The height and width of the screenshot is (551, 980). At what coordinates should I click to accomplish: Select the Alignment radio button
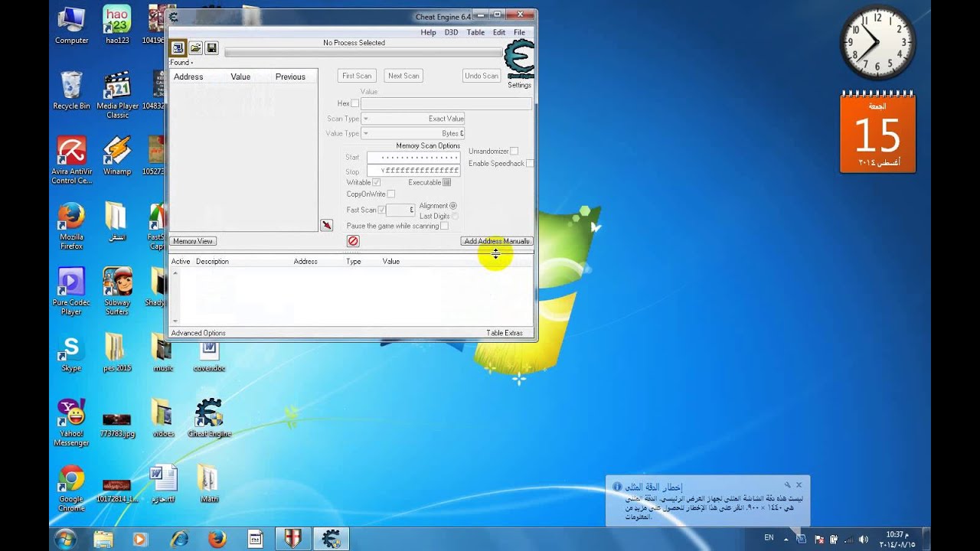[x=452, y=206]
